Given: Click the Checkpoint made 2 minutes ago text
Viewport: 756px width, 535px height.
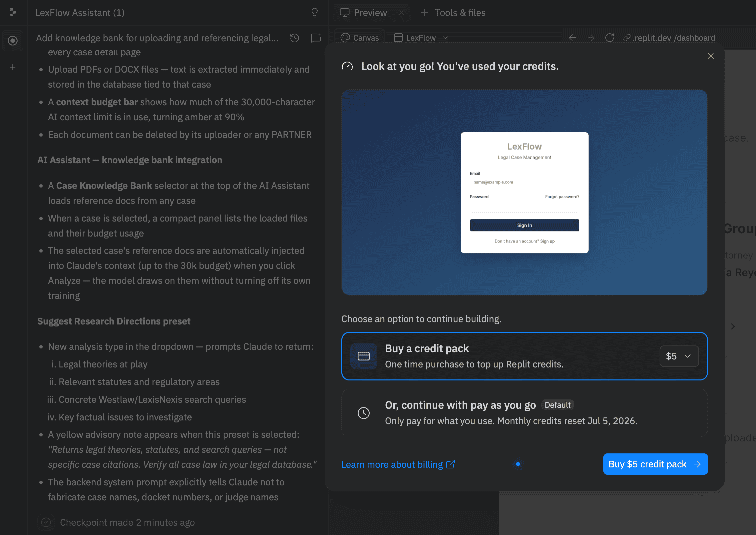Looking at the screenshot, I should point(127,522).
